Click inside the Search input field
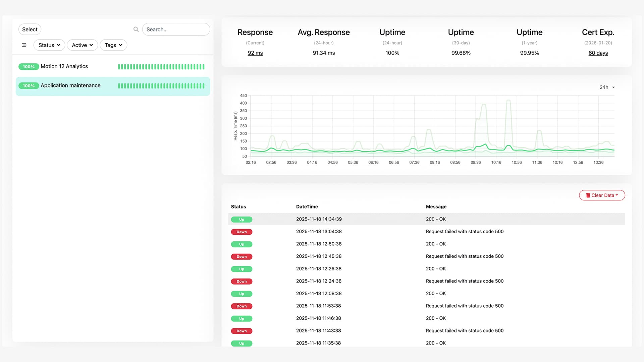Viewport: 644px width, 362px height. pyautogui.click(x=176, y=29)
